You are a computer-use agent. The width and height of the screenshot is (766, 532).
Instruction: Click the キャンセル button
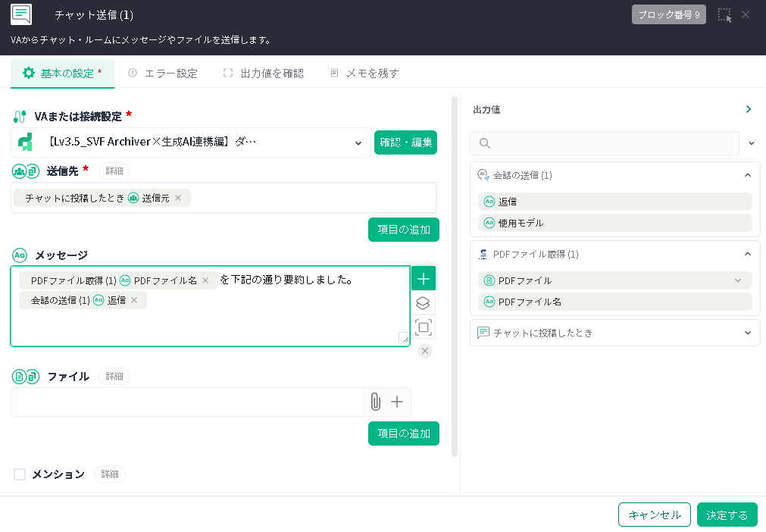coord(654,515)
